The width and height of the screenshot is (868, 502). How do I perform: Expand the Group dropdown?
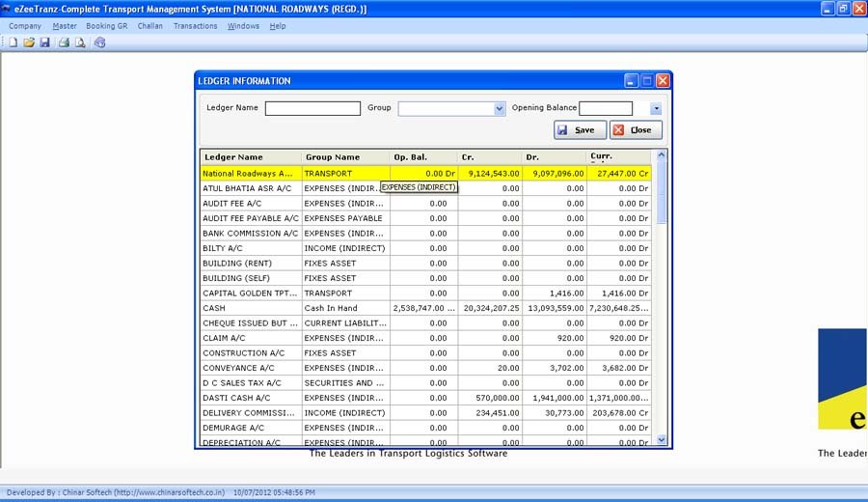coord(500,108)
